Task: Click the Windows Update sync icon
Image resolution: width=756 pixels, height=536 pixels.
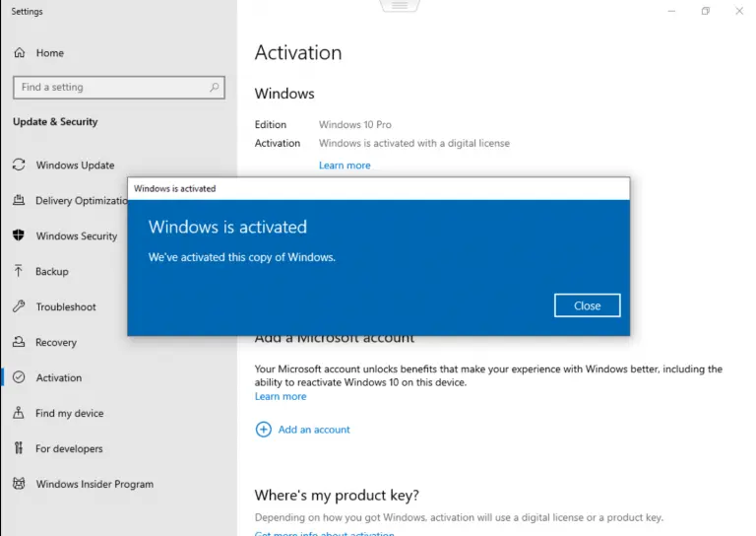Action: point(19,165)
